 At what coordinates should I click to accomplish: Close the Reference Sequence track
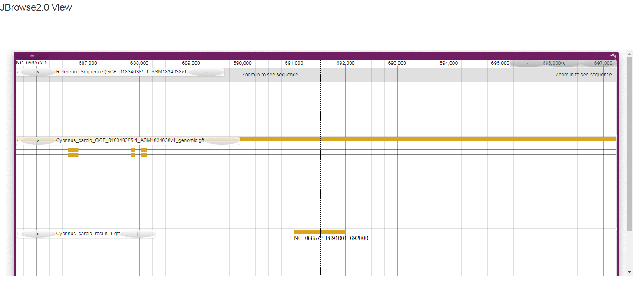[x=38, y=72]
